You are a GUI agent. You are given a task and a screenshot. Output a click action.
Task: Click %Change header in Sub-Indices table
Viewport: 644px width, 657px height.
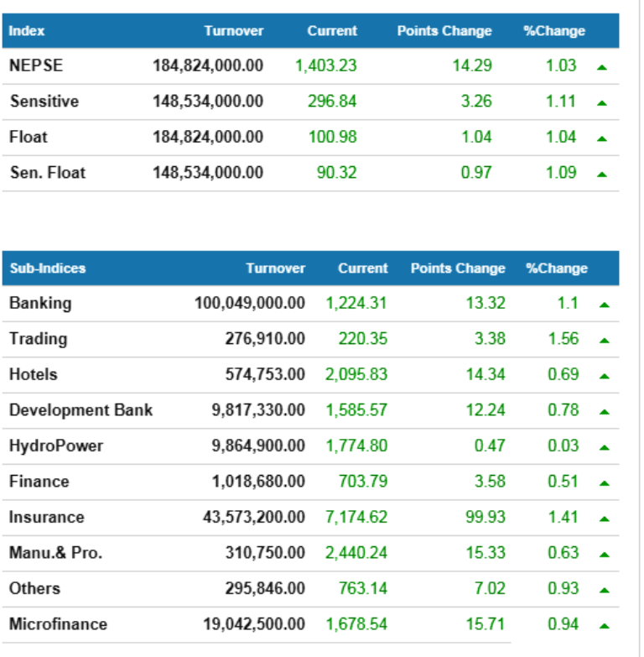pos(557,269)
